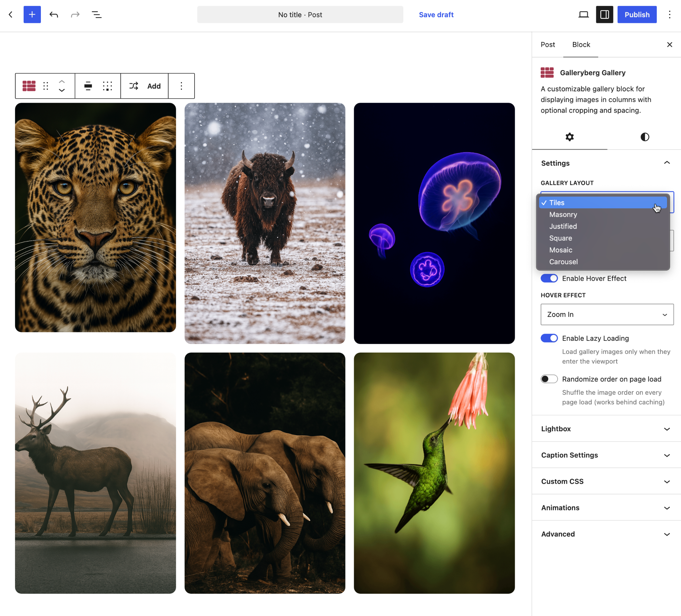681x616 pixels.
Task: Click the shuffle images icon
Action: click(134, 86)
